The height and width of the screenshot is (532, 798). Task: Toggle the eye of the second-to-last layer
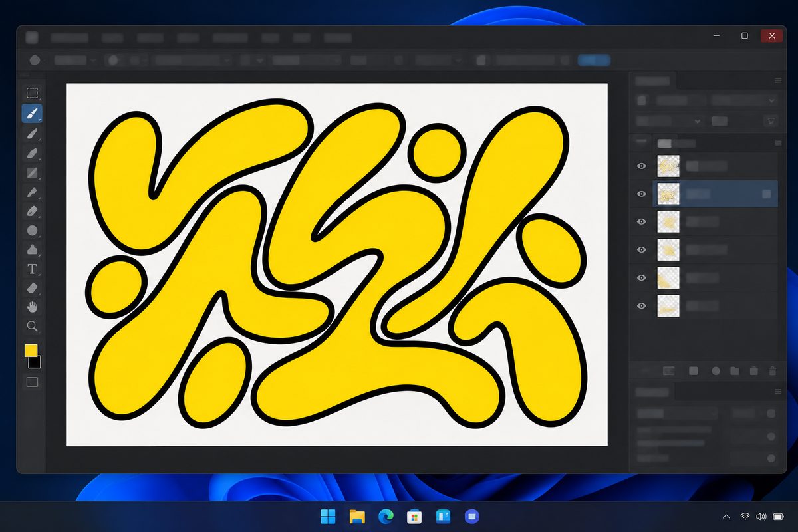(x=642, y=278)
